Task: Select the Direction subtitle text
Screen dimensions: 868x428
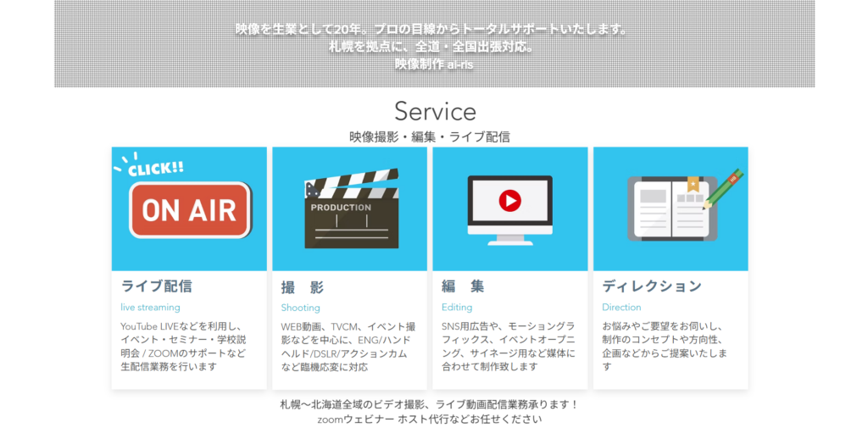Action: (621, 308)
